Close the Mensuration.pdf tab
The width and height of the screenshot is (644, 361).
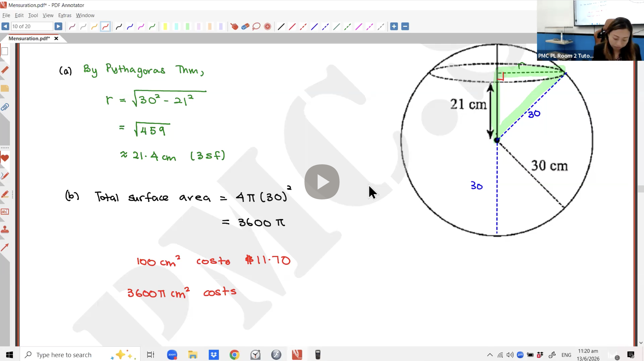(x=56, y=38)
